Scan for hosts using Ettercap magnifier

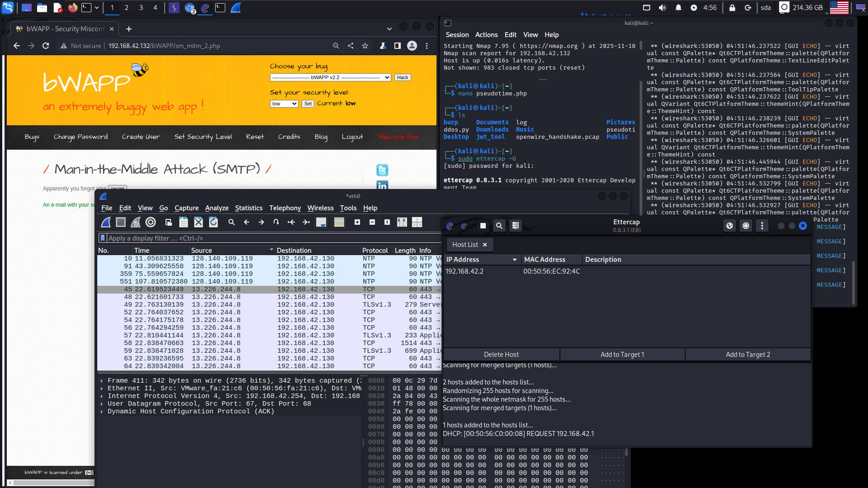coord(499,226)
